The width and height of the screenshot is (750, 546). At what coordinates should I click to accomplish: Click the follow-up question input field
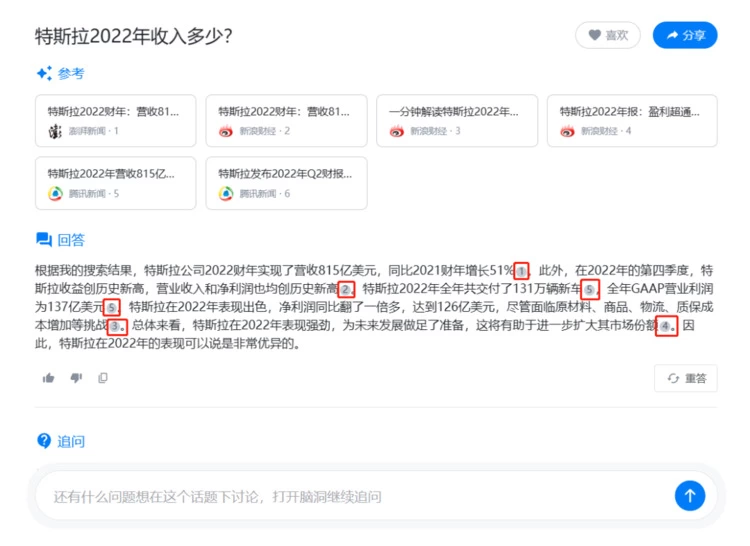350,496
